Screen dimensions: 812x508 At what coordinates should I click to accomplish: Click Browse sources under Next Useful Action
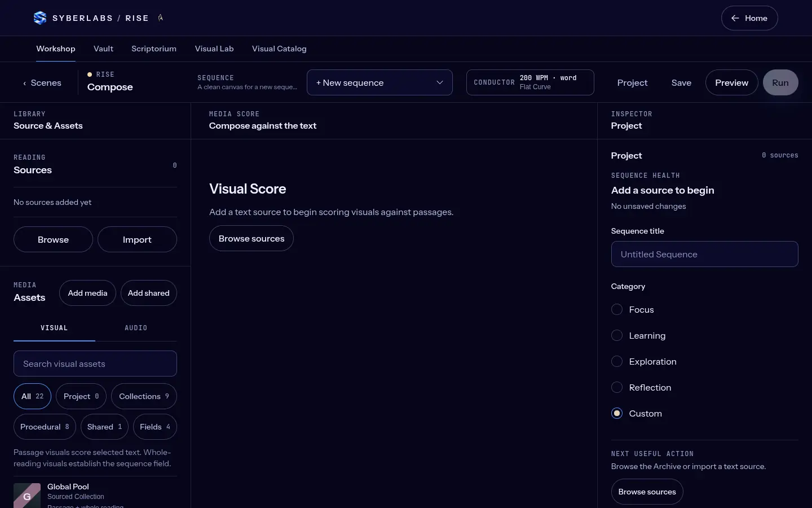pyautogui.click(x=647, y=492)
